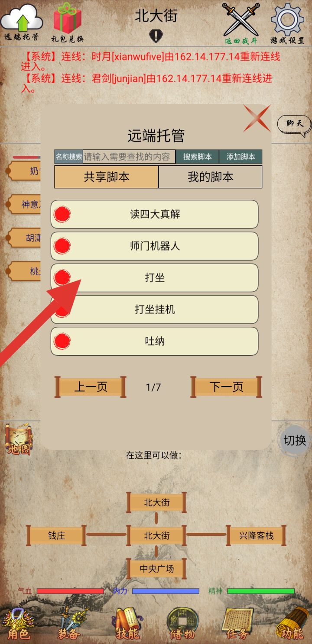Open the 角色 character icon
The height and width of the screenshot is (644, 312).
point(19,624)
